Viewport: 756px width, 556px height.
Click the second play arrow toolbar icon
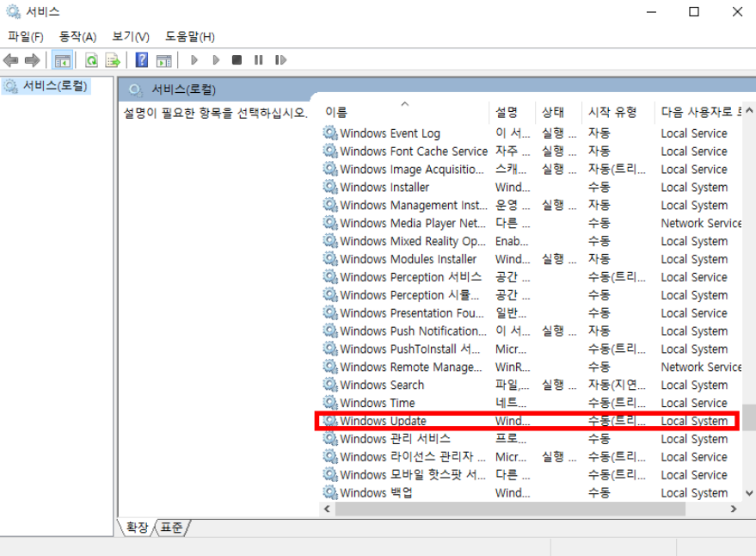coord(216,60)
